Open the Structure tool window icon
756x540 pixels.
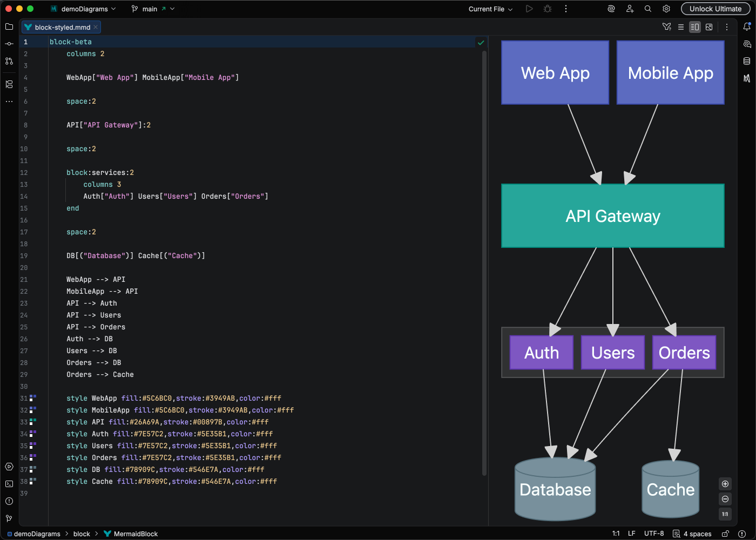(9, 84)
